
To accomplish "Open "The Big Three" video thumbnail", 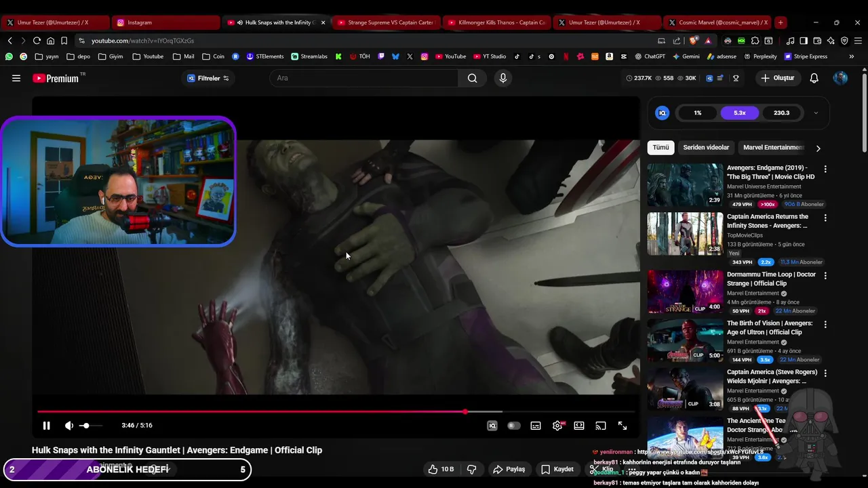I will click(x=685, y=185).
